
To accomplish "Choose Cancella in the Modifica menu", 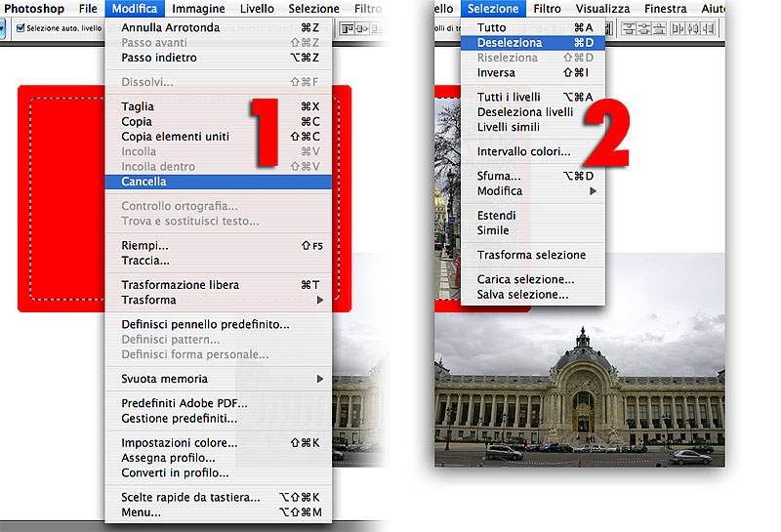I will [x=218, y=182].
